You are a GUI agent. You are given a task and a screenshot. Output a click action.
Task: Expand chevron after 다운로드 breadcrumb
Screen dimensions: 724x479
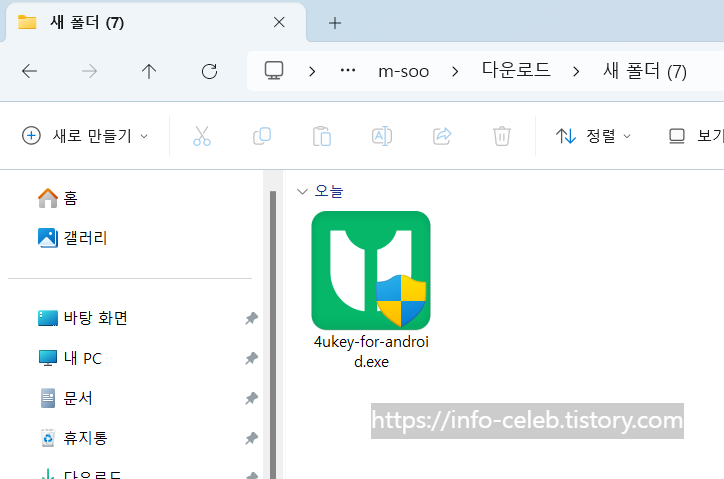point(576,71)
